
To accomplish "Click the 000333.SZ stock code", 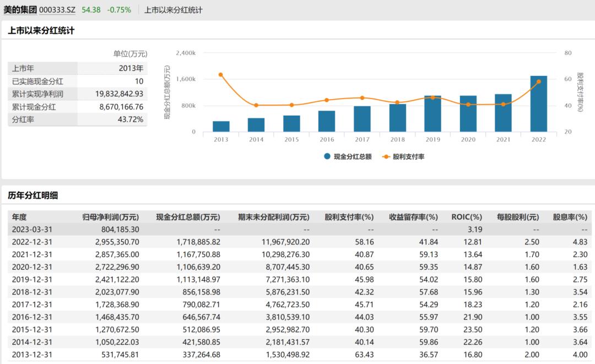I will click(x=57, y=10).
